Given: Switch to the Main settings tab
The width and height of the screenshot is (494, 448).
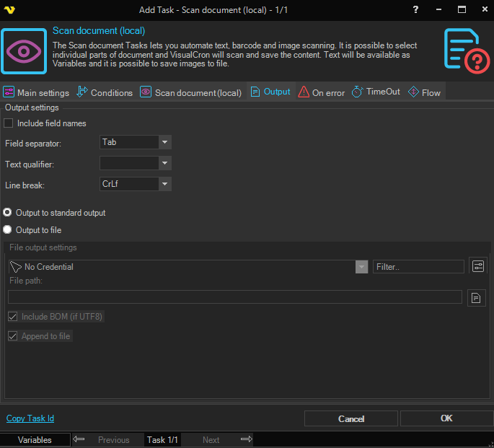Looking at the screenshot, I should [36, 92].
